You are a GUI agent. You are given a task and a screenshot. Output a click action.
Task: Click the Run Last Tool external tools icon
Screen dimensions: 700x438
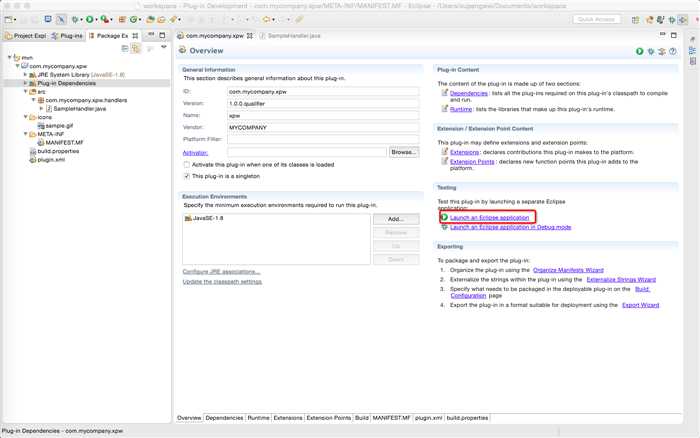click(x=104, y=20)
